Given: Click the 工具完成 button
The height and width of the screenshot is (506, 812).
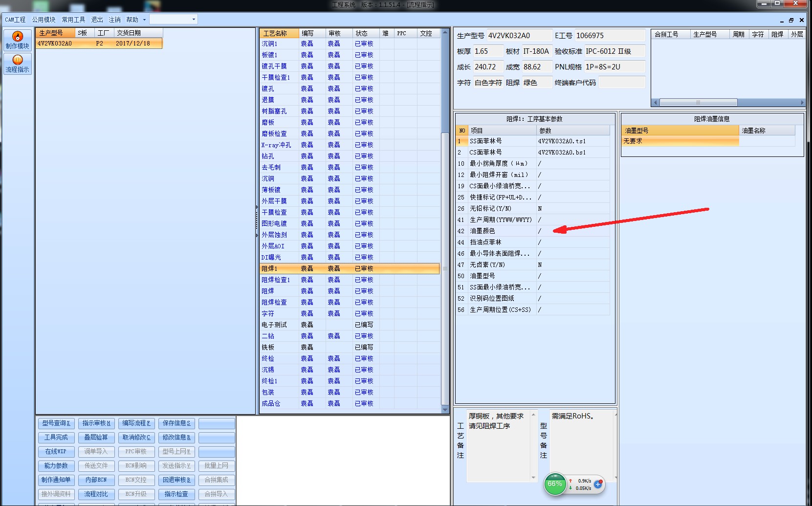Looking at the screenshot, I should pyautogui.click(x=56, y=438).
